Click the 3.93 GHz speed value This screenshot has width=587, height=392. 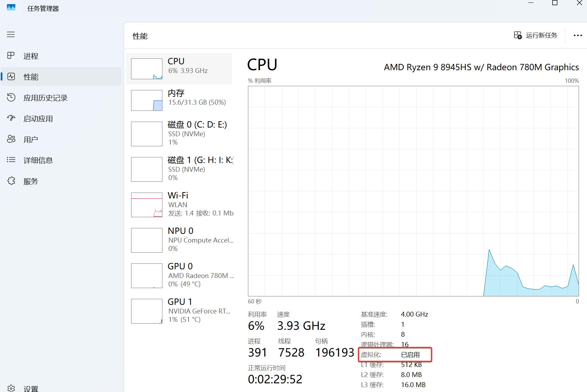click(301, 326)
